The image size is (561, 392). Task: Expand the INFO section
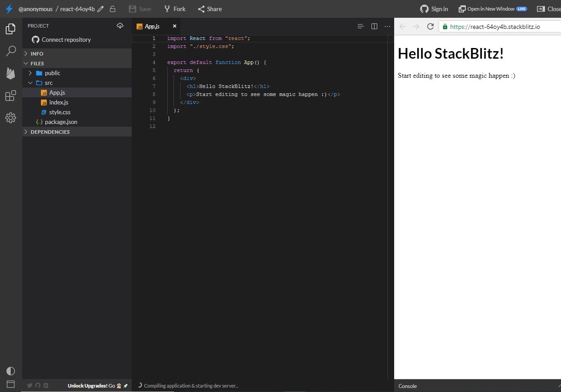click(x=37, y=53)
